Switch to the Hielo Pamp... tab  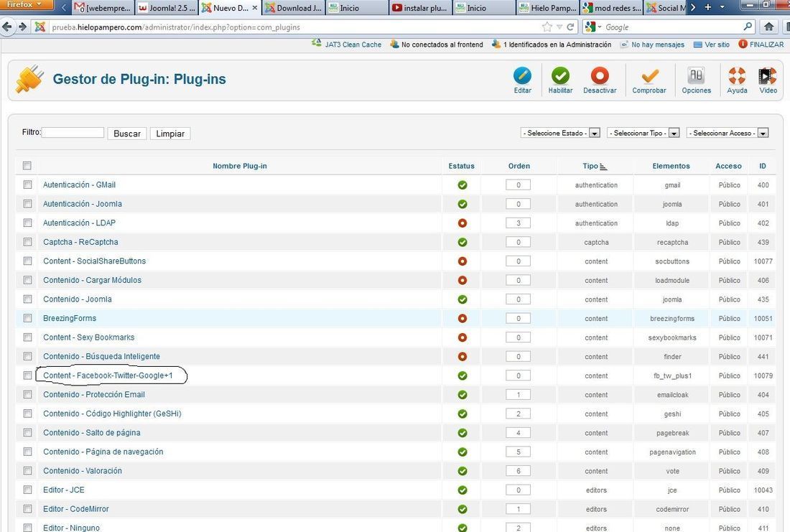tap(548, 8)
